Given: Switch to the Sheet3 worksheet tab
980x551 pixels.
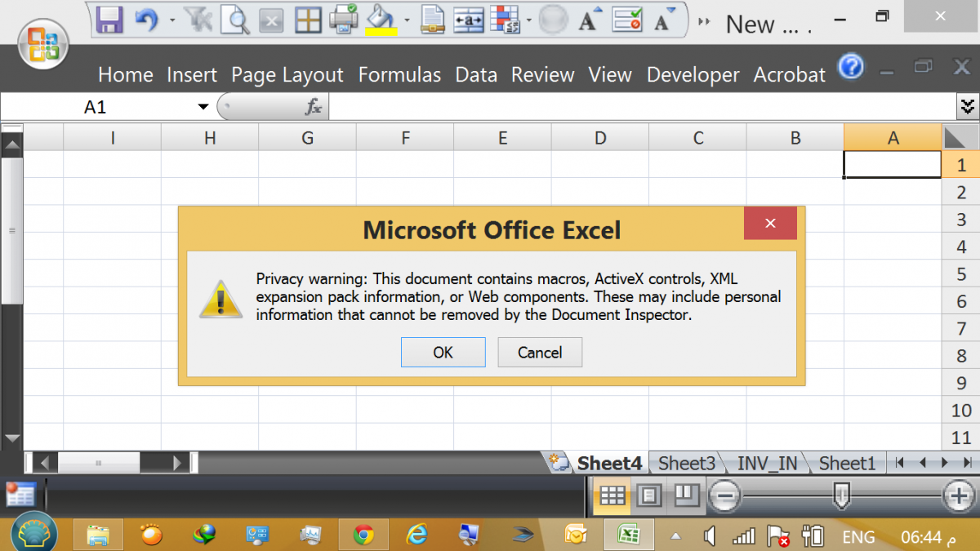Looking at the screenshot, I should coord(686,463).
